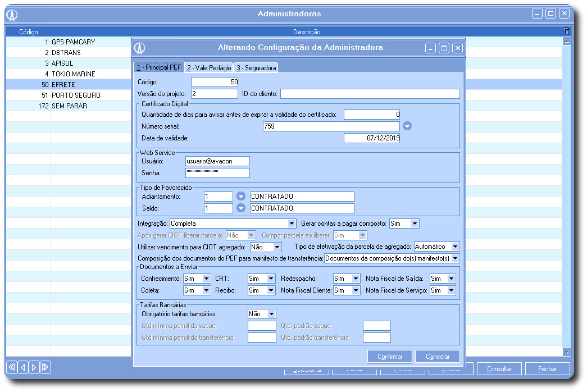Click the Senha password field
Image resolution: width=587 pixels, height=392 pixels.
tap(217, 173)
